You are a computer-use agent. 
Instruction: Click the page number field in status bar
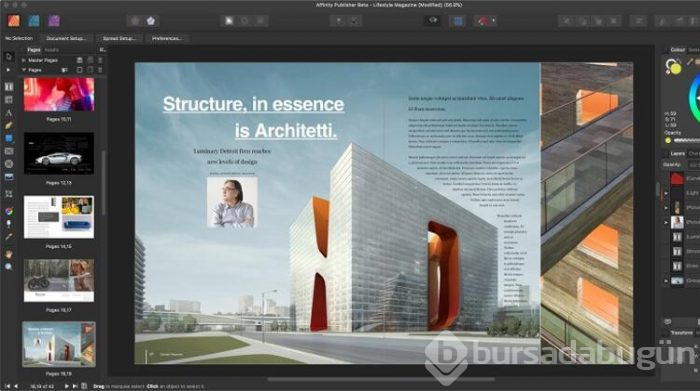point(42,386)
